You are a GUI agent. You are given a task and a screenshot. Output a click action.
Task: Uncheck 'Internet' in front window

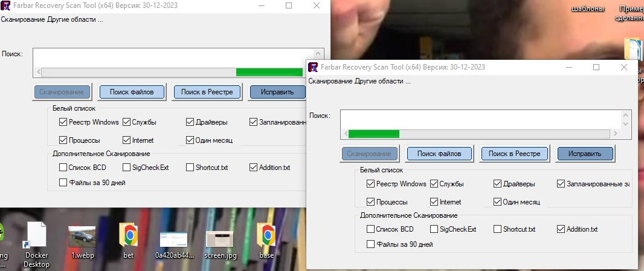[x=434, y=202]
